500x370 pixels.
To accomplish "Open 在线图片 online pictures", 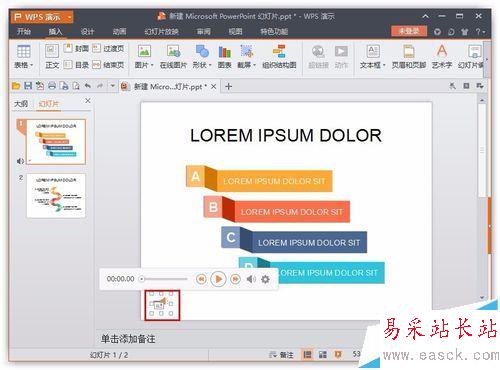I will [173, 56].
